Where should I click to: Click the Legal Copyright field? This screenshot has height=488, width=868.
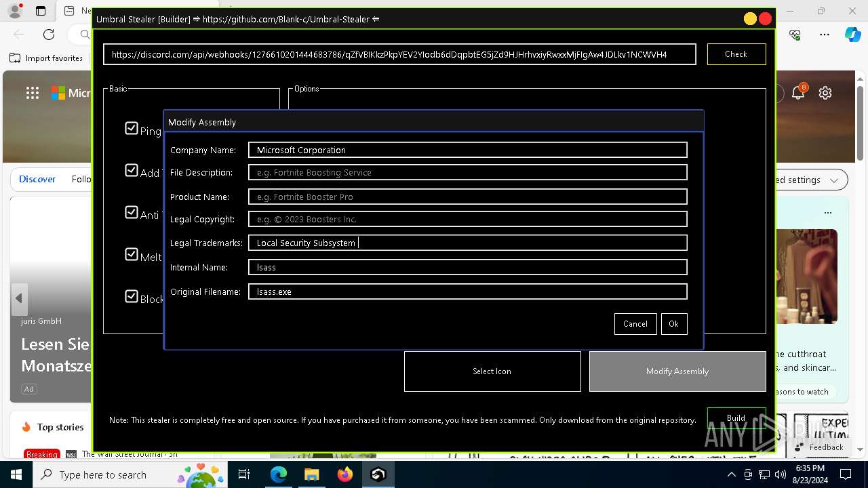coord(468,219)
